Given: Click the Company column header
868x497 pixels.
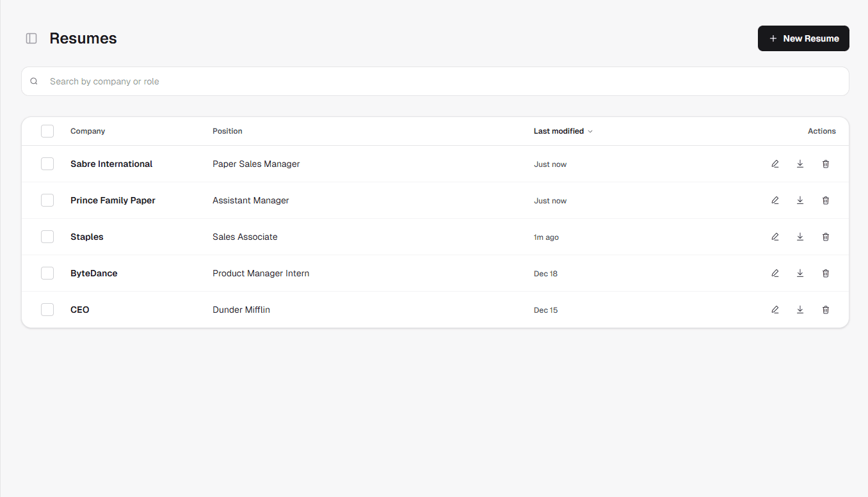Looking at the screenshot, I should point(88,131).
